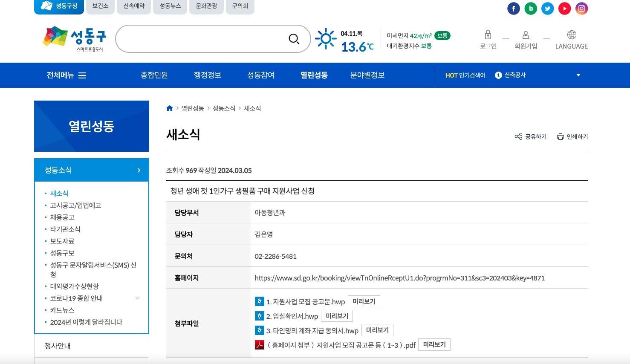The height and width of the screenshot is (364, 630).
Task: Switch to the 보건소 tab
Action: 100,6
